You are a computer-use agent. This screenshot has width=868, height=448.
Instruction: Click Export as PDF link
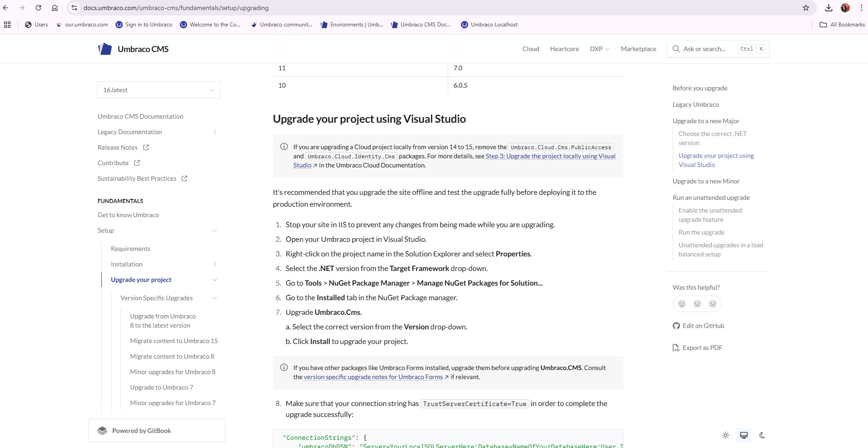pos(702,348)
